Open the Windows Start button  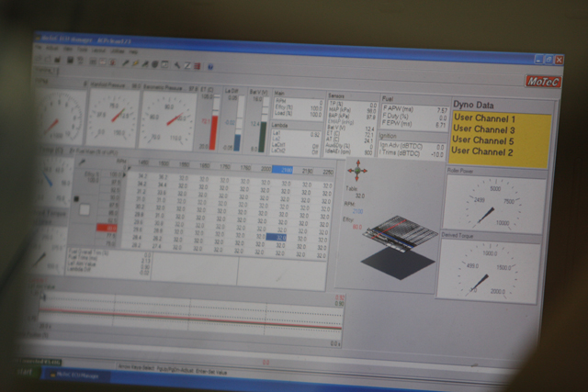(x=25, y=372)
